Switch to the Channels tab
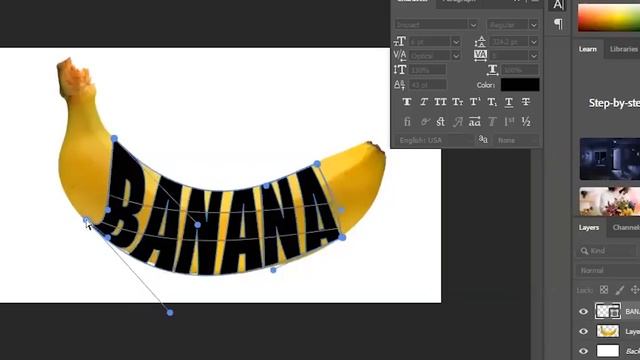 [x=626, y=227]
